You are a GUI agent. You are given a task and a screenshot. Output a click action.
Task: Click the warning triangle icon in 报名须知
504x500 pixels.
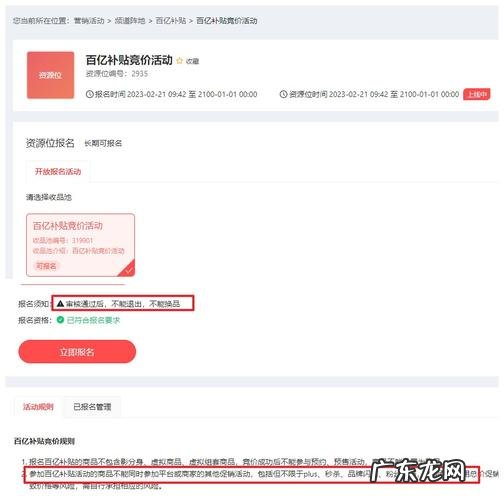(60, 304)
